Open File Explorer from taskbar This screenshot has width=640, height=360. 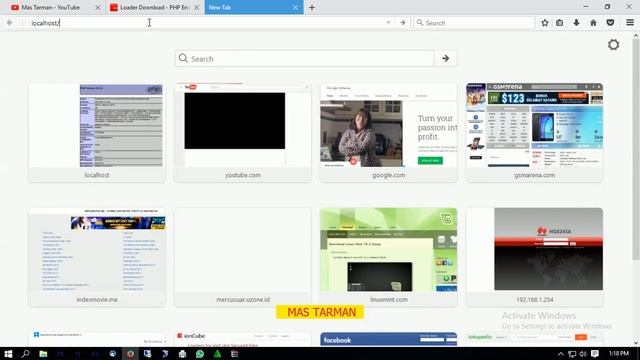point(43,353)
